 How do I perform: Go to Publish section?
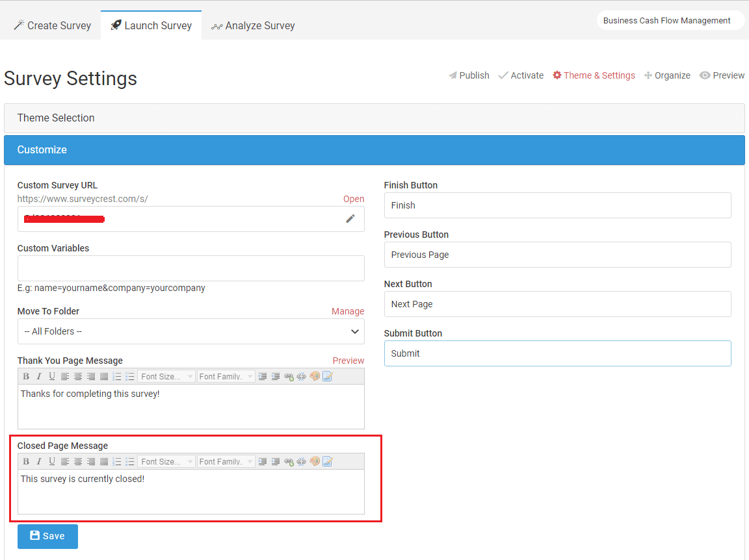[469, 75]
